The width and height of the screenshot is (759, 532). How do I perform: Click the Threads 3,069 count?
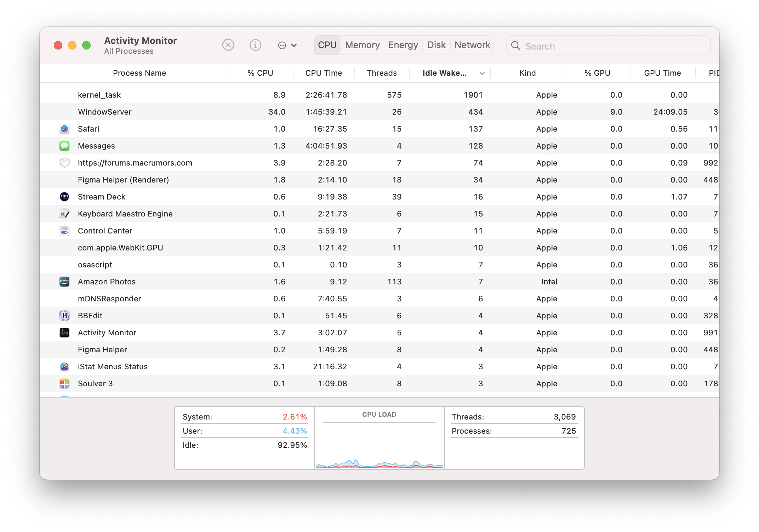coord(565,417)
